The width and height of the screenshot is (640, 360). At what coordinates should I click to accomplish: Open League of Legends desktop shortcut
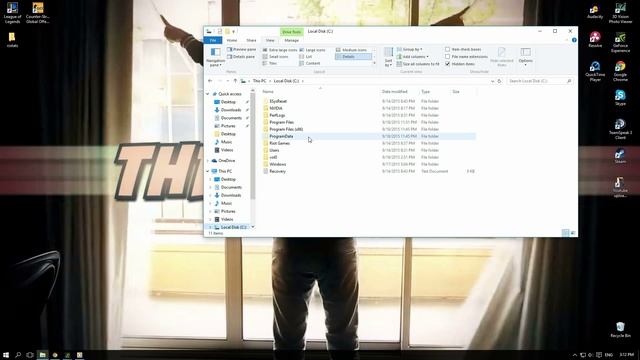tap(12, 13)
